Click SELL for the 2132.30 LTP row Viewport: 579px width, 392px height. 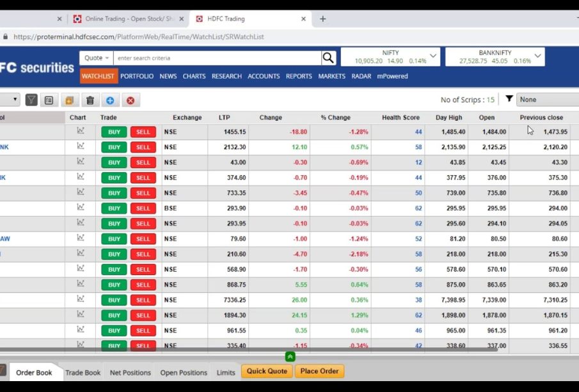pyautogui.click(x=143, y=147)
